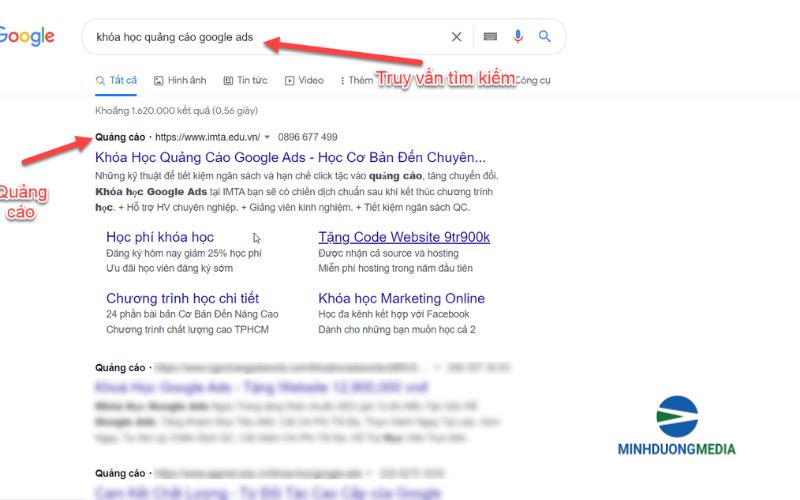Click the https://www.imta.edu.vn/ ad URL
This screenshot has height=500, width=800.
(x=207, y=137)
